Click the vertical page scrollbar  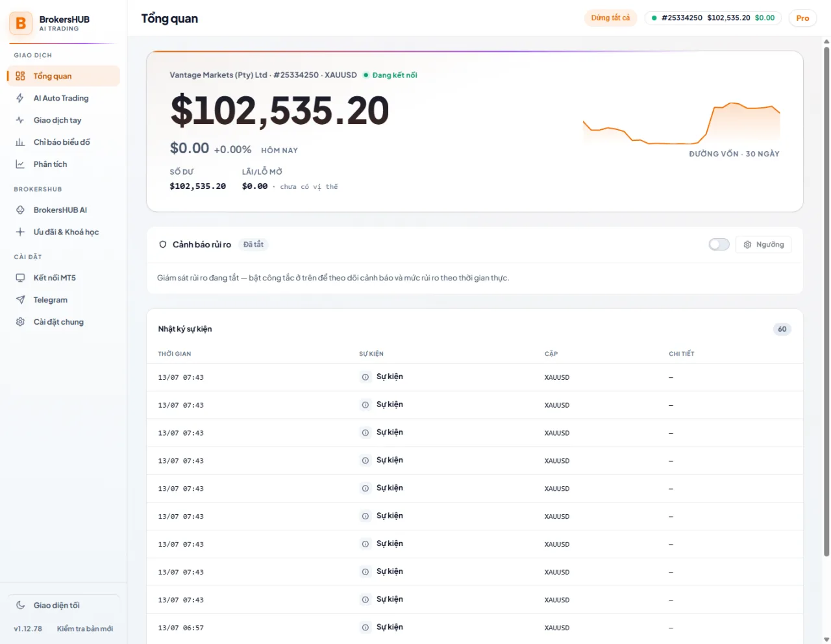(x=826, y=302)
